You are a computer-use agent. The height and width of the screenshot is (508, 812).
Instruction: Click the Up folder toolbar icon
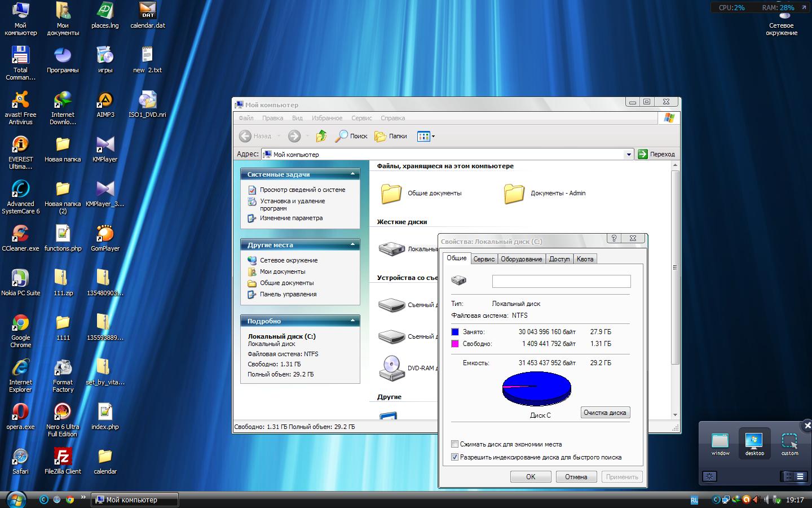[x=321, y=136]
